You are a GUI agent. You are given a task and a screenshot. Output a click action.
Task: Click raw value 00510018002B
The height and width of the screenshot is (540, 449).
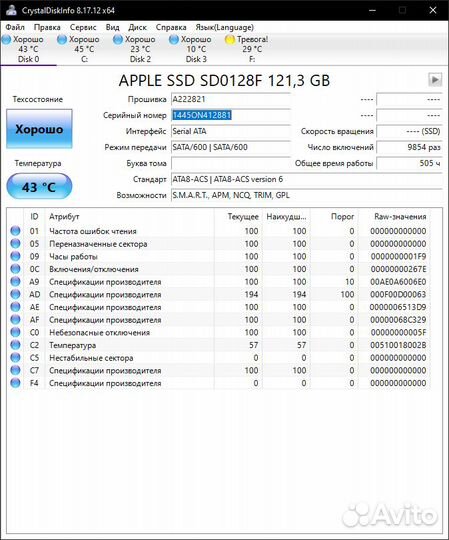click(398, 345)
